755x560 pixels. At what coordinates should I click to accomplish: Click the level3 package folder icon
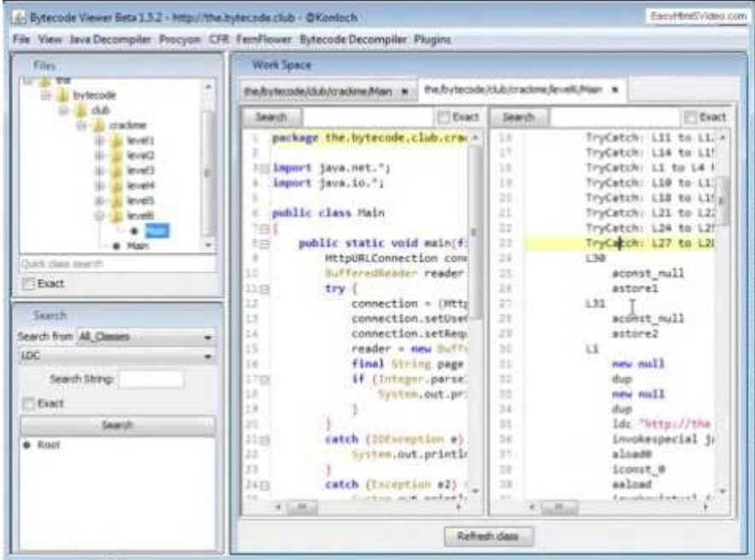[115, 171]
